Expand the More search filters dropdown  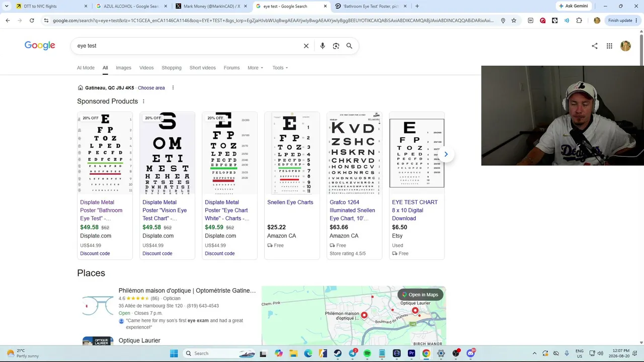[255, 68]
